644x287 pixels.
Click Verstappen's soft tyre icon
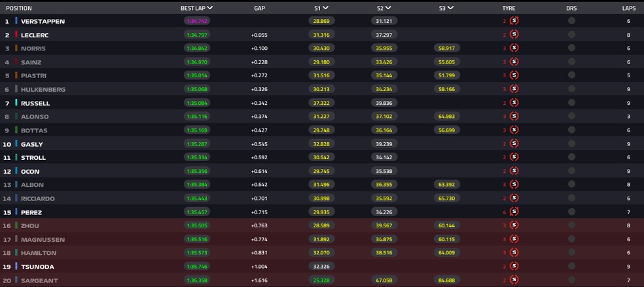pos(514,20)
